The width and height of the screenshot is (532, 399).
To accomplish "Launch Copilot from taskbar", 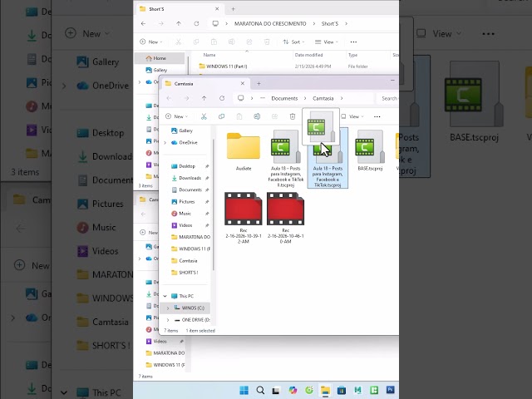I will (x=293, y=391).
